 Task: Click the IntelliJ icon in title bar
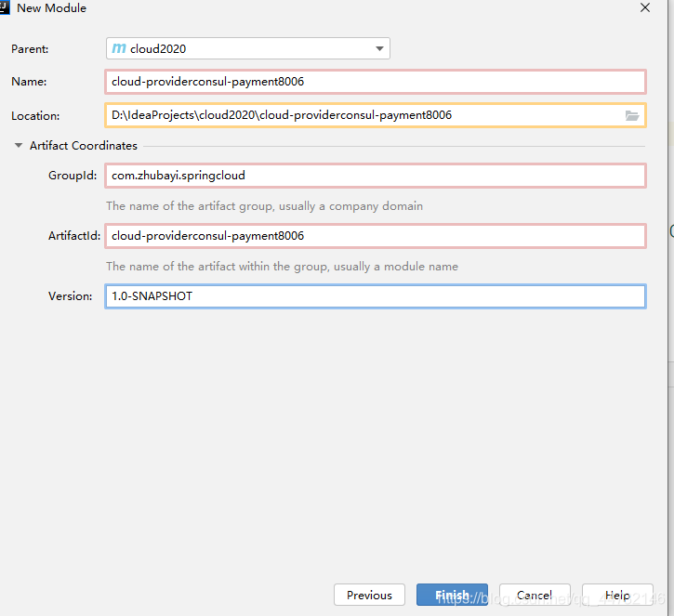pos(5,7)
